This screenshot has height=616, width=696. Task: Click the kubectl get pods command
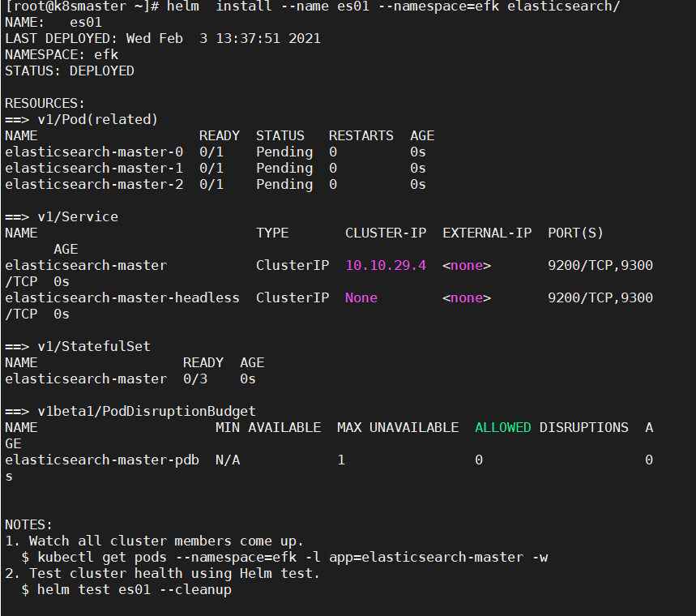(x=292, y=557)
